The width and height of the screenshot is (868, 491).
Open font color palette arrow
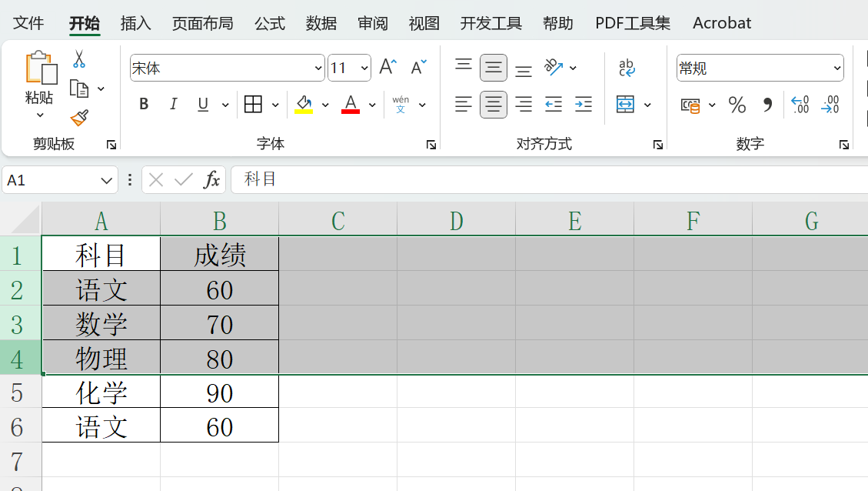tap(372, 105)
